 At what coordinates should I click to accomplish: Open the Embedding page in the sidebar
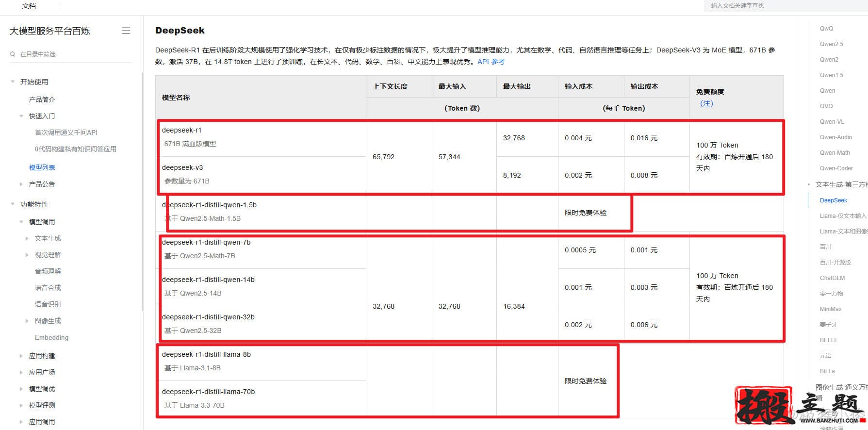[x=52, y=337]
